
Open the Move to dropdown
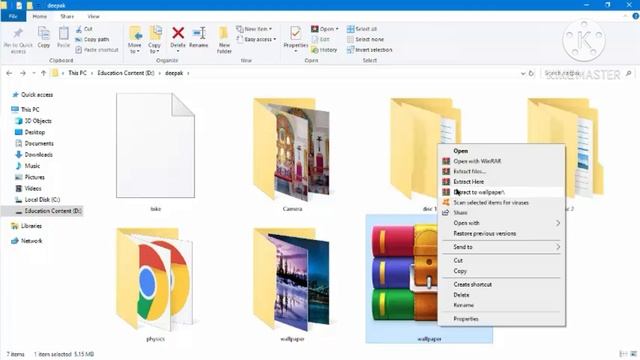134,40
